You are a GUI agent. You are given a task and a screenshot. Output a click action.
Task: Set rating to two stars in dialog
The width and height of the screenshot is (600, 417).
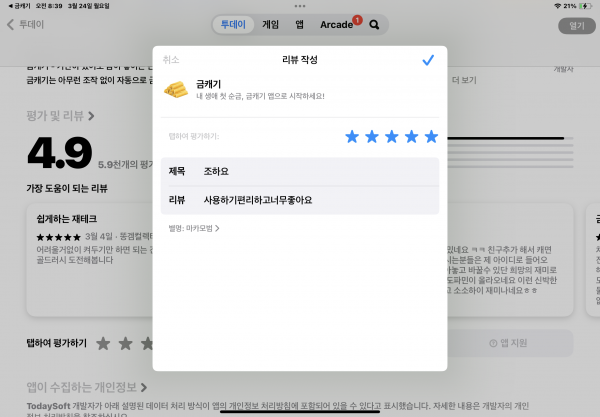click(372, 137)
